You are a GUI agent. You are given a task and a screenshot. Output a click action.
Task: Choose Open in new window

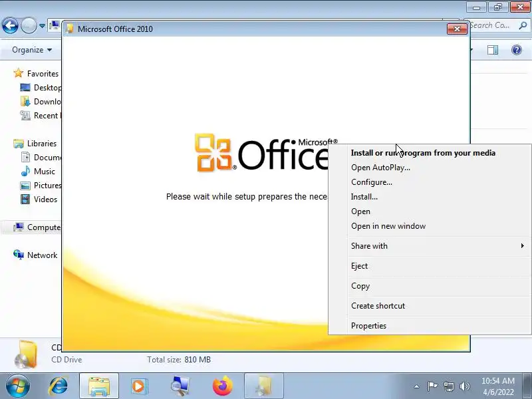pyautogui.click(x=388, y=226)
